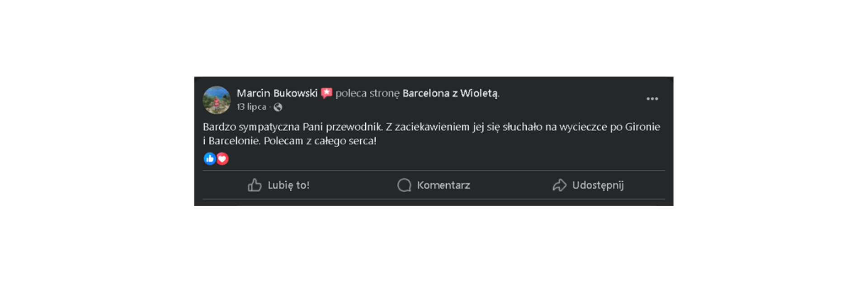Click the curved share arrow icon
The image size is (868, 283).
click(x=559, y=185)
